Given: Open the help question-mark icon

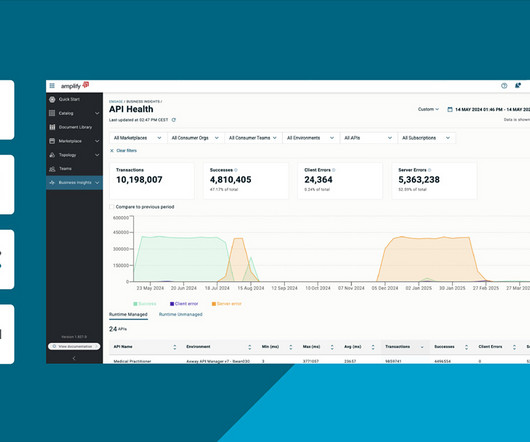Looking at the screenshot, I should [504, 86].
